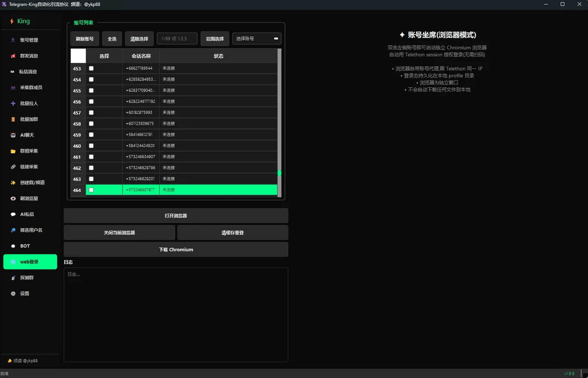Click the 批量加群 door icon
This screenshot has height=378, width=588.
pos(13,119)
